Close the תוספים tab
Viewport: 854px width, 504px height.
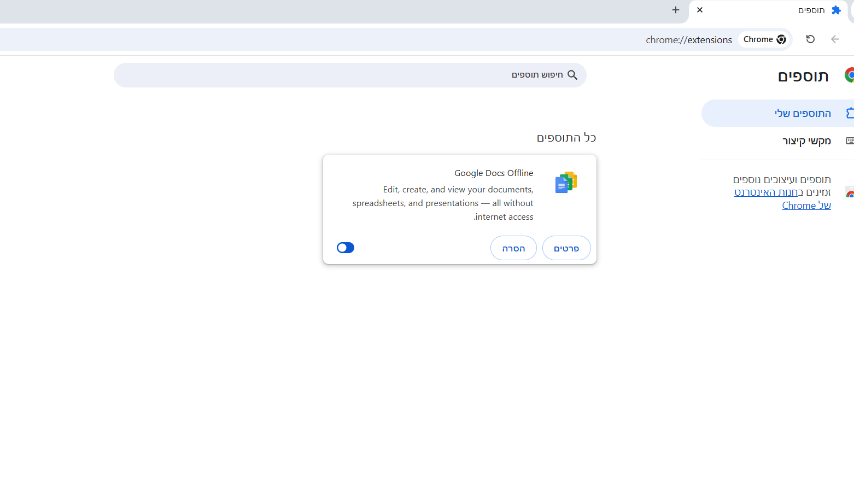(x=700, y=10)
